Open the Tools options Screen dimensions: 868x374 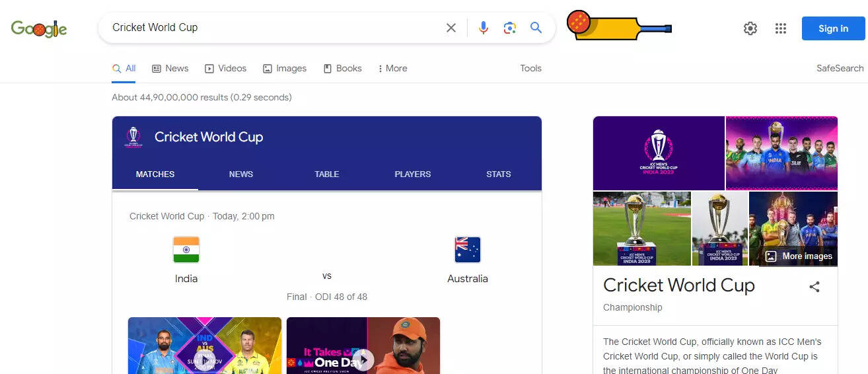click(530, 68)
